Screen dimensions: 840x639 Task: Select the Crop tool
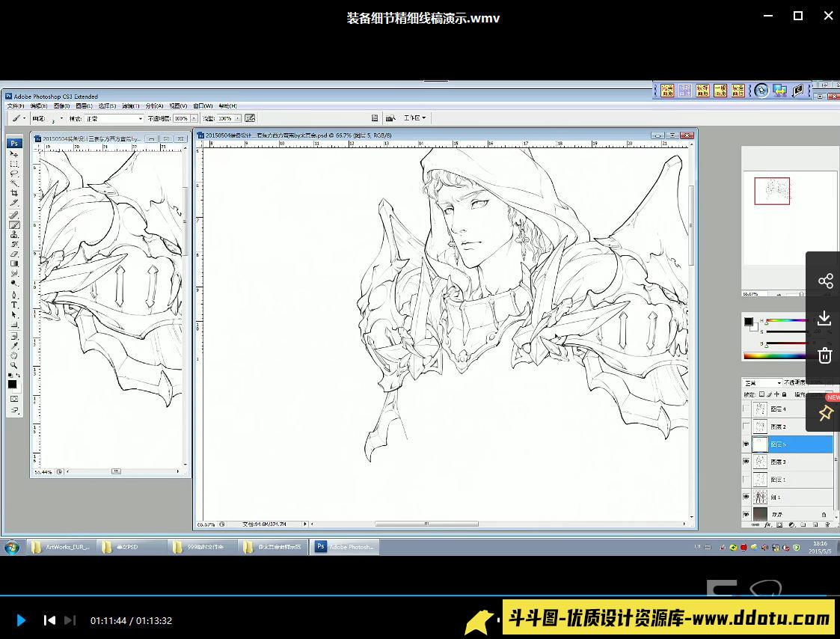coord(14,193)
